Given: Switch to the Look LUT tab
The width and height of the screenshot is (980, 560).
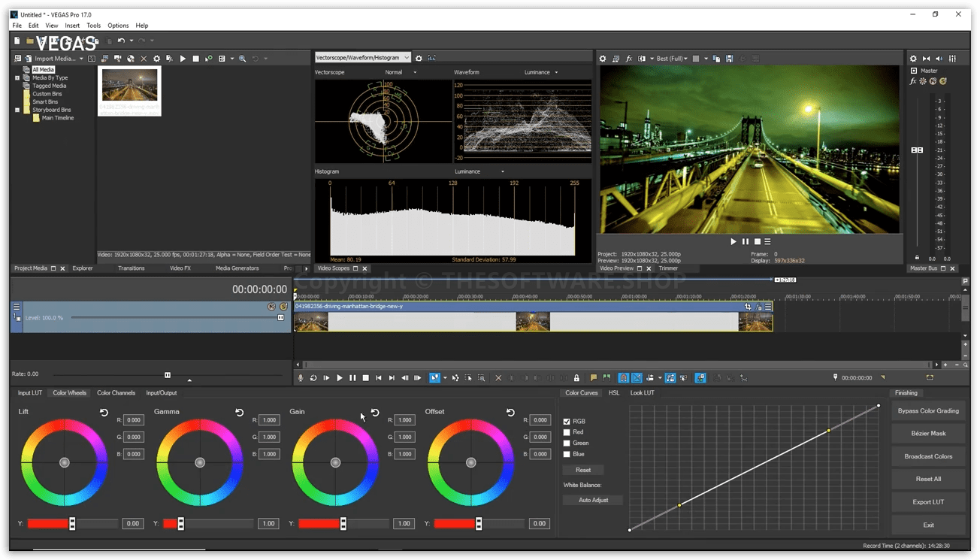Looking at the screenshot, I should (x=642, y=393).
